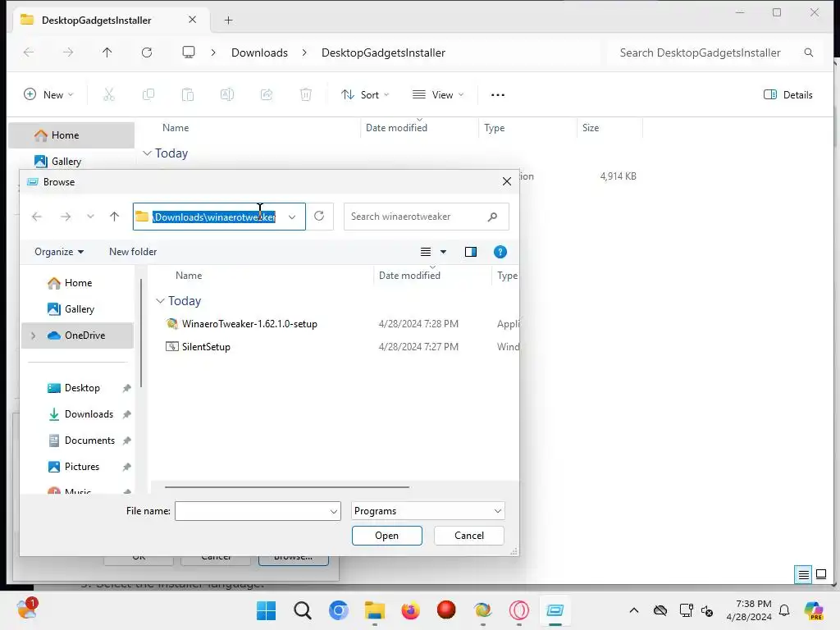Image resolution: width=840 pixels, height=630 pixels.
Task: Go up in File Explorer window
Action: (107, 52)
